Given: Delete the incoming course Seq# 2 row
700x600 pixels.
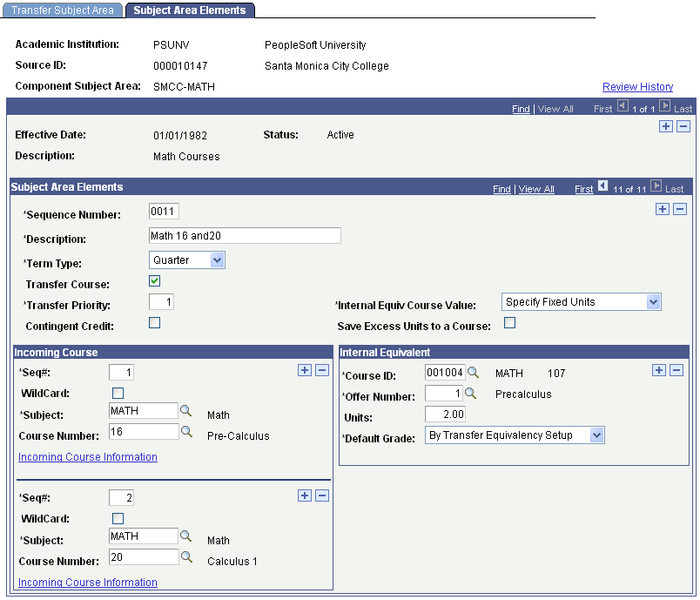Looking at the screenshot, I should pyautogui.click(x=322, y=496).
